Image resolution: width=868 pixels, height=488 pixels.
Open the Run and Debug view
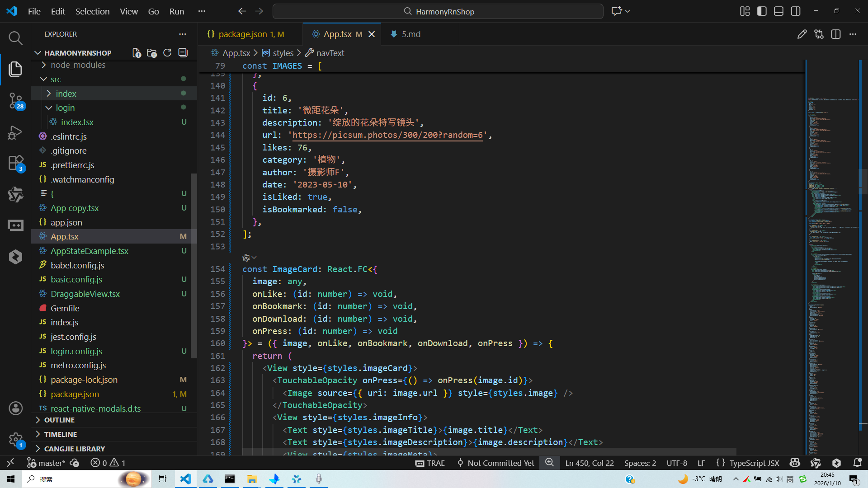[x=15, y=132]
